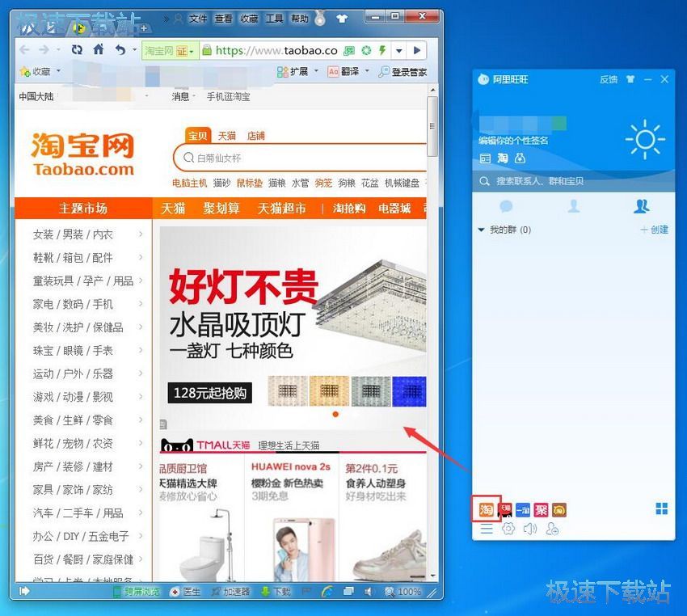The width and height of the screenshot is (687, 616).
Task: Open the 扩展 extensions dropdown
Action: tap(297, 71)
